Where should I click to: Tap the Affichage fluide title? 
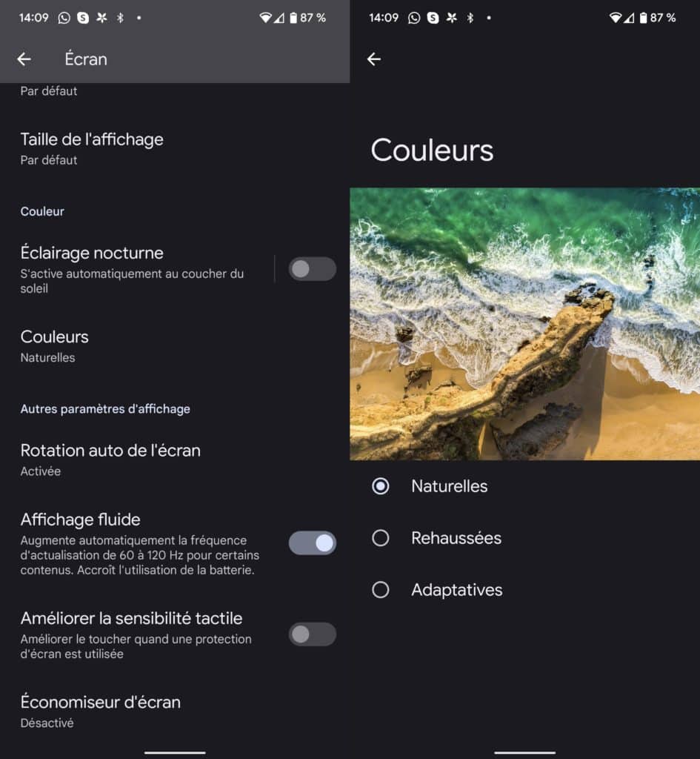click(80, 520)
